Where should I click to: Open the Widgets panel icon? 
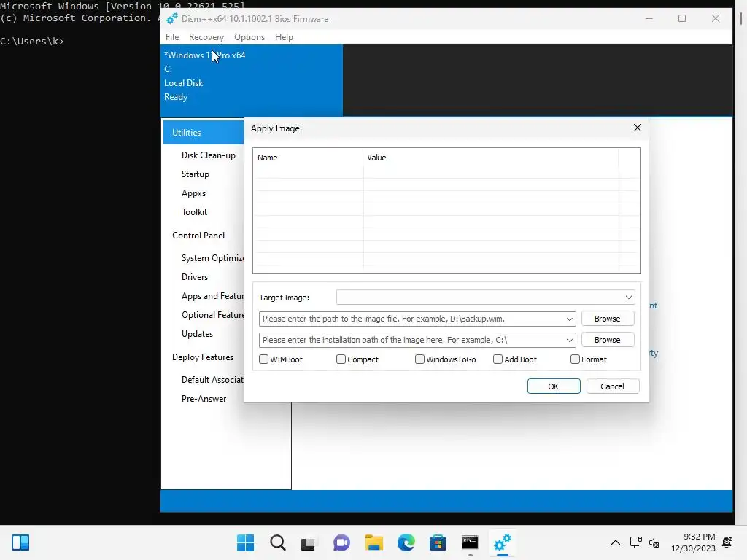pos(20,542)
